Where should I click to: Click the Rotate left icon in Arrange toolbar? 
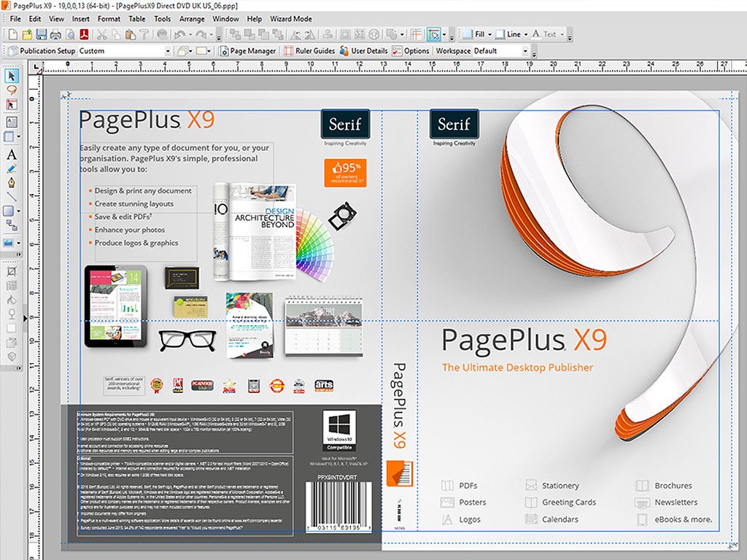[295, 34]
